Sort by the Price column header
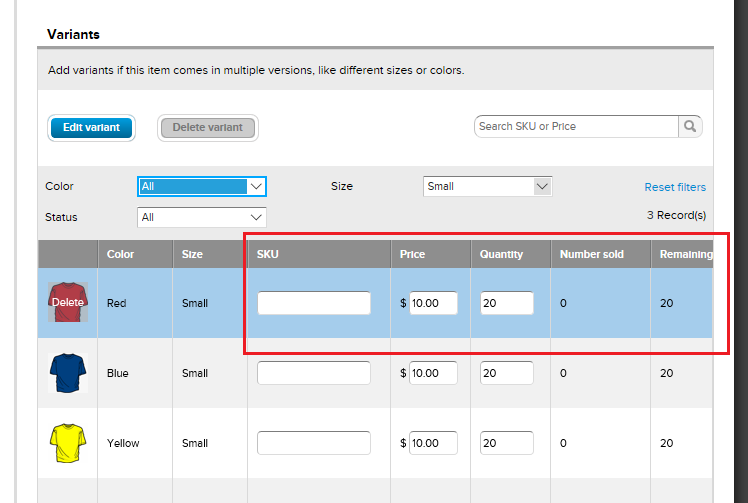Screen dimensions: 748x503 pos(412,254)
